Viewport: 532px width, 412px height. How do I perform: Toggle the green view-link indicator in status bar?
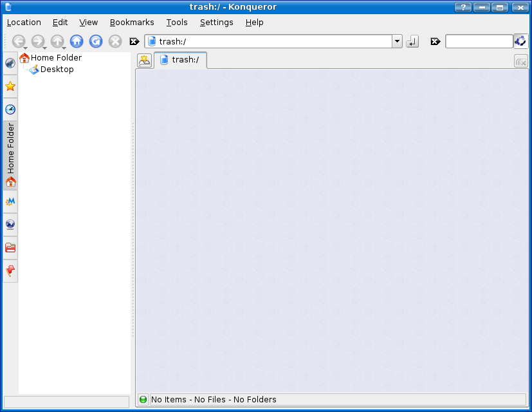click(x=143, y=400)
